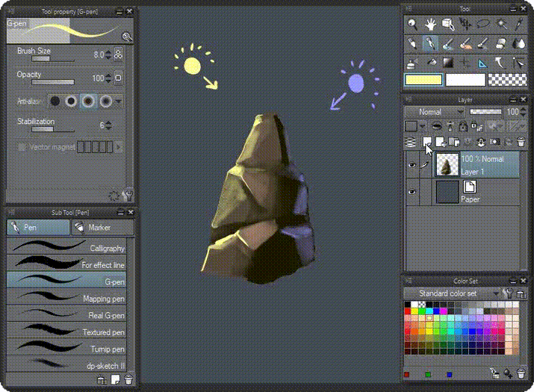Select the Lasso selection tool
Image resolution: width=534 pixels, height=392 pixels.
[x=483, y=24]
